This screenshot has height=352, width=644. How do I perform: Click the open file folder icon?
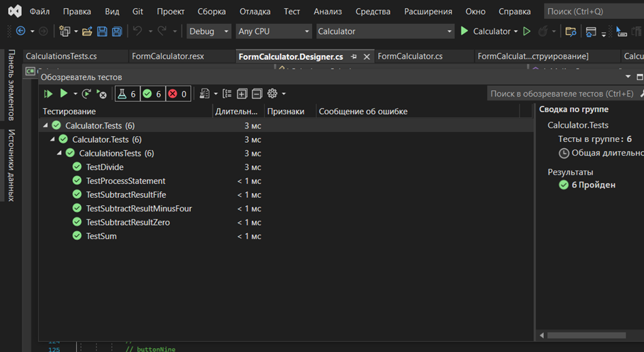coord(87,31)
